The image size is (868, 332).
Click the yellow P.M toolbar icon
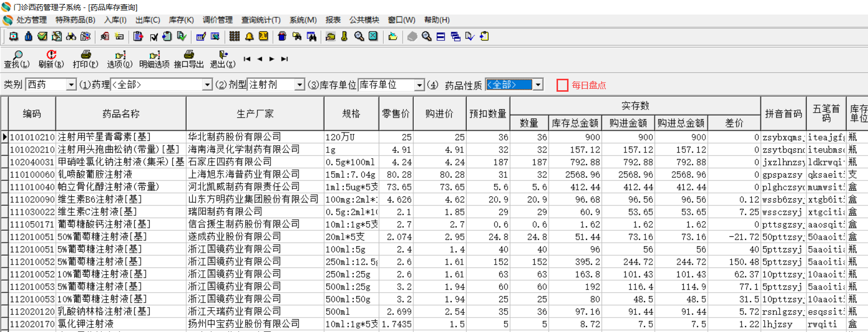(x=263, y=36)
